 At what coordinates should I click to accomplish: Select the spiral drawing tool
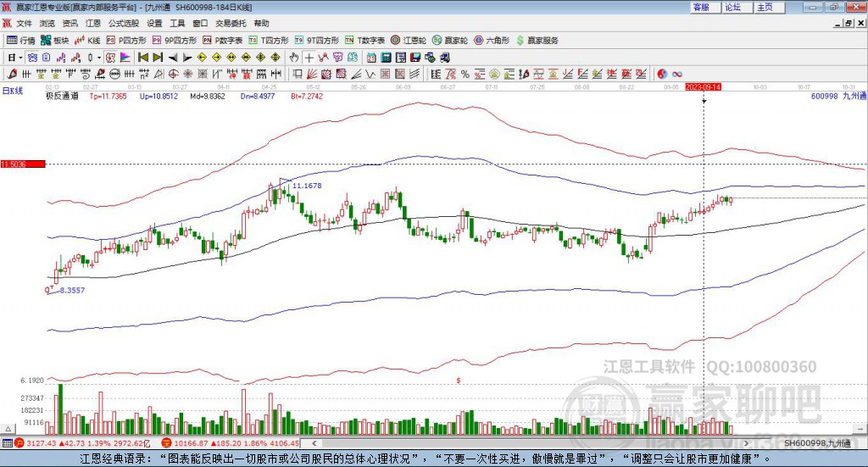point(86,74)
